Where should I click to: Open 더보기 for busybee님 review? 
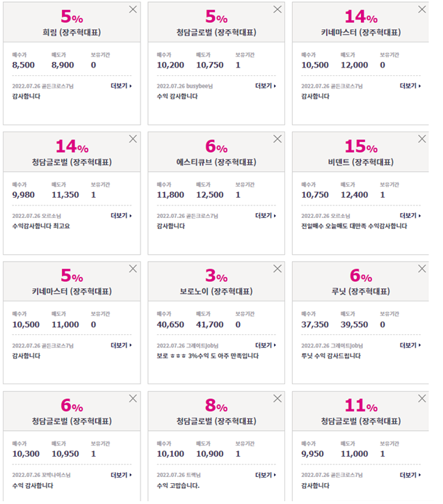tap(266, 86)
